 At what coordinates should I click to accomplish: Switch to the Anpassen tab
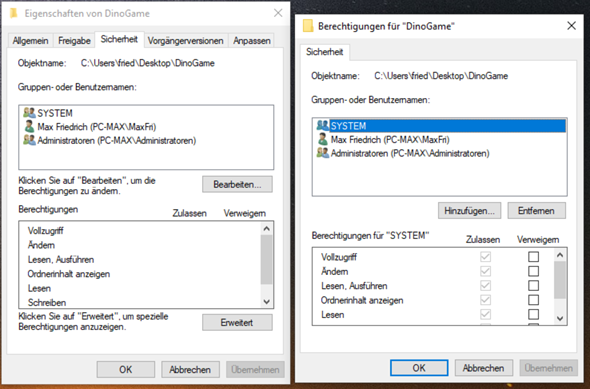click(x=251, y=41)
